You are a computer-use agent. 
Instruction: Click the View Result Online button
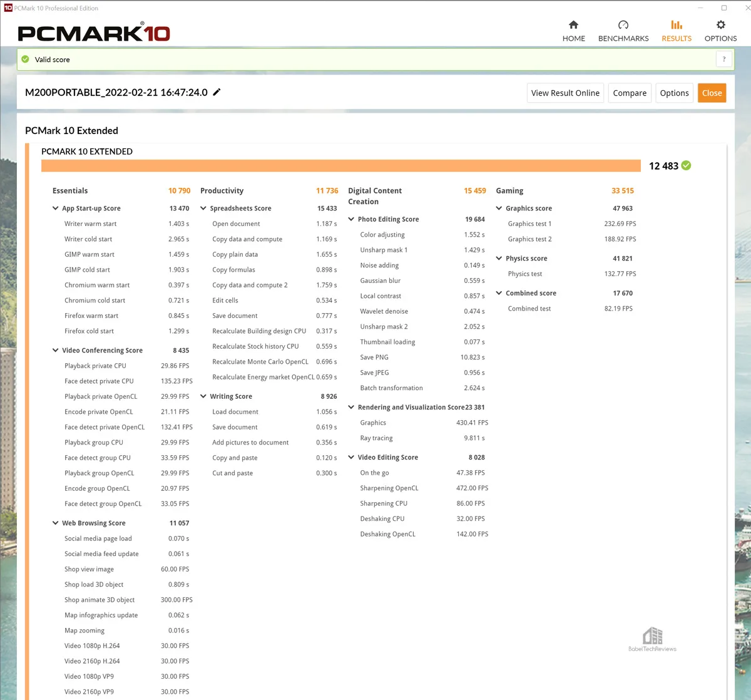click(x=565, y=93)
